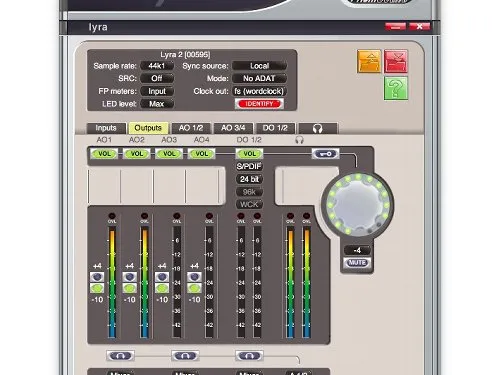Toggle the VOL button for AO4
500x375 pixels.
[x=202, y=154]
